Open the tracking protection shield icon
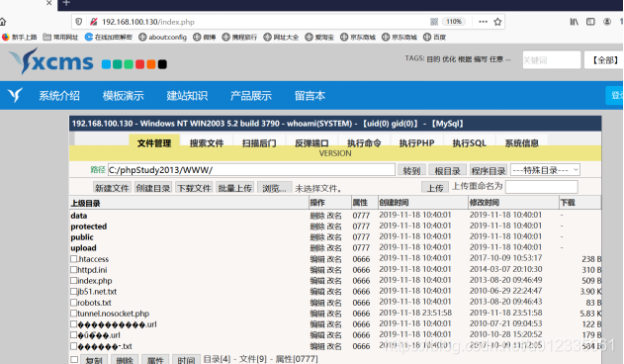This screenshot has height=364, width=624. point(79,22)
